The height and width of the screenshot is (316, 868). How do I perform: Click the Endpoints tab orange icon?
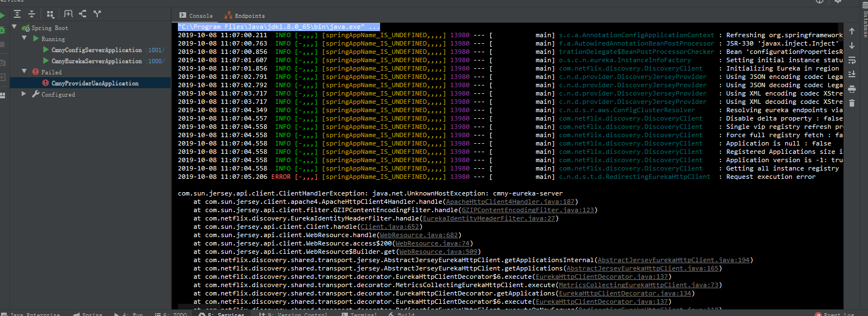228,16
